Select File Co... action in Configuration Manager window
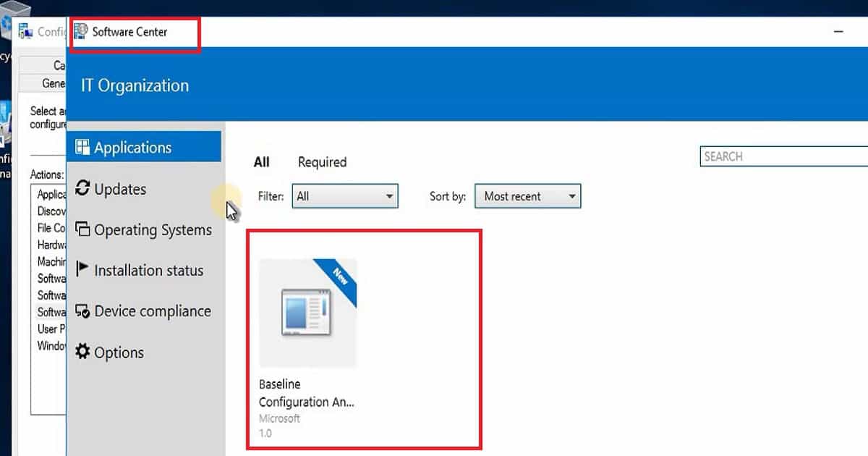The image size is (868, 456). click(x=51, y=228)
